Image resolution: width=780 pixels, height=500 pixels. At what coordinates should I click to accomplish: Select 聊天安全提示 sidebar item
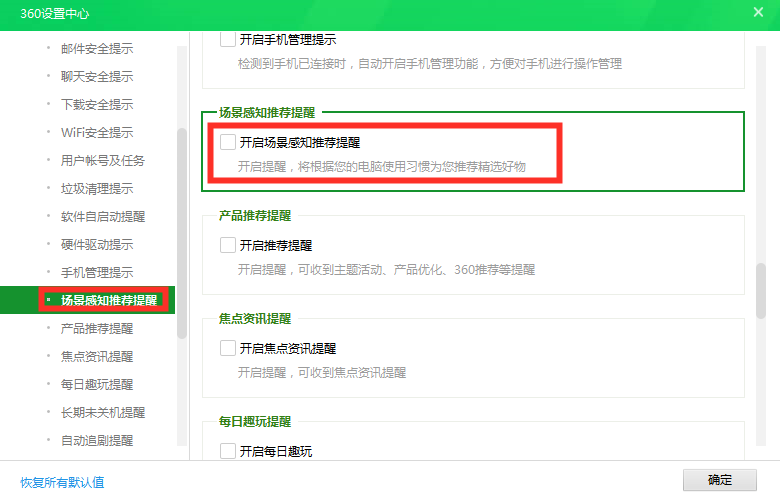click(x=97, y=77)
